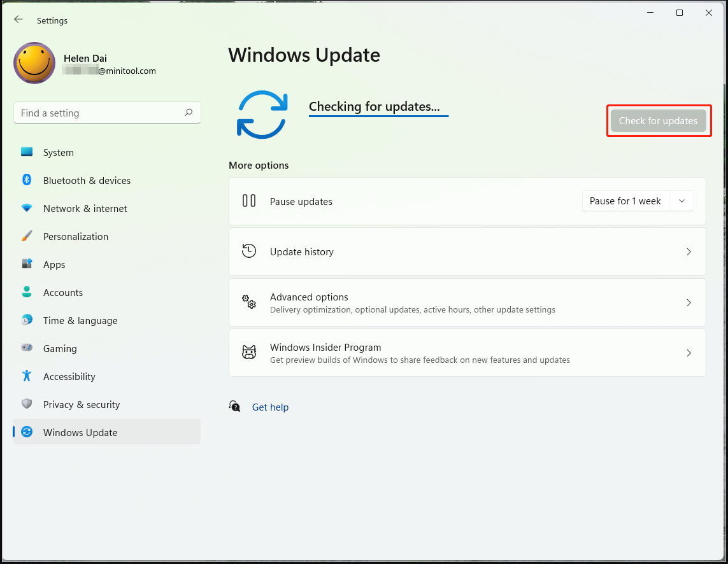Open Privacy & security shield icon
Screen dimensions: 728x564
(x=26, y=404)
